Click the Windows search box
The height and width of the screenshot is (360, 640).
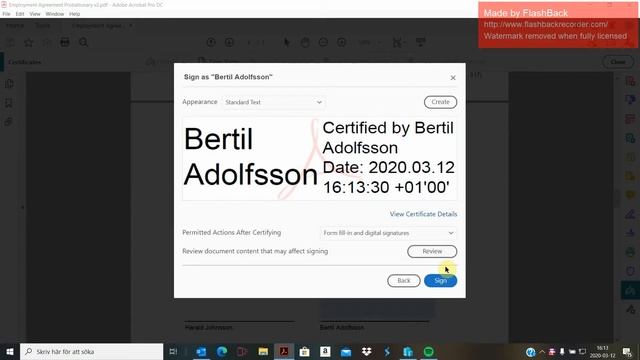(91, 351)
